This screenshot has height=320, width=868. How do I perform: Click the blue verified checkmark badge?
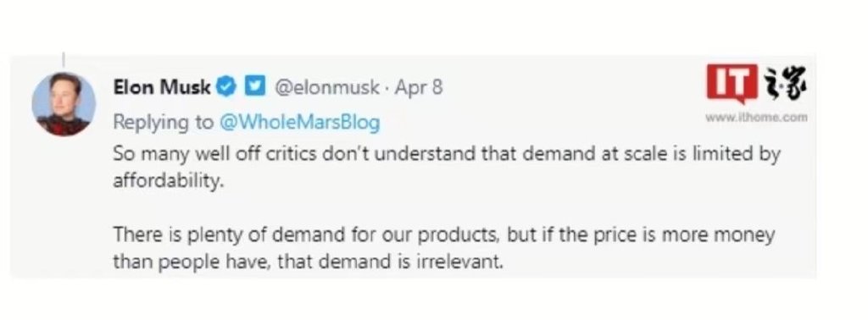coord(227,87)
